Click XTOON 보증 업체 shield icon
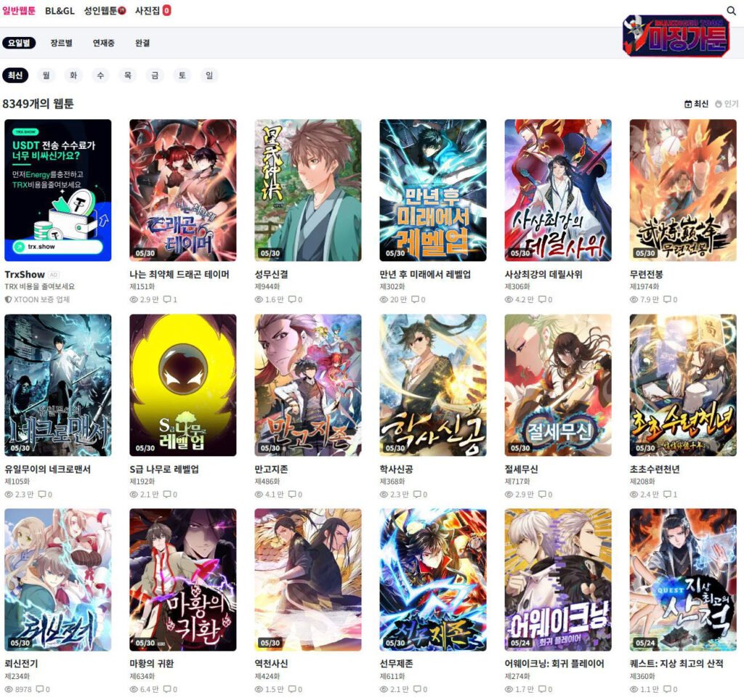The width and height of the screenshot is (744, 700). [x=8, y=299]
